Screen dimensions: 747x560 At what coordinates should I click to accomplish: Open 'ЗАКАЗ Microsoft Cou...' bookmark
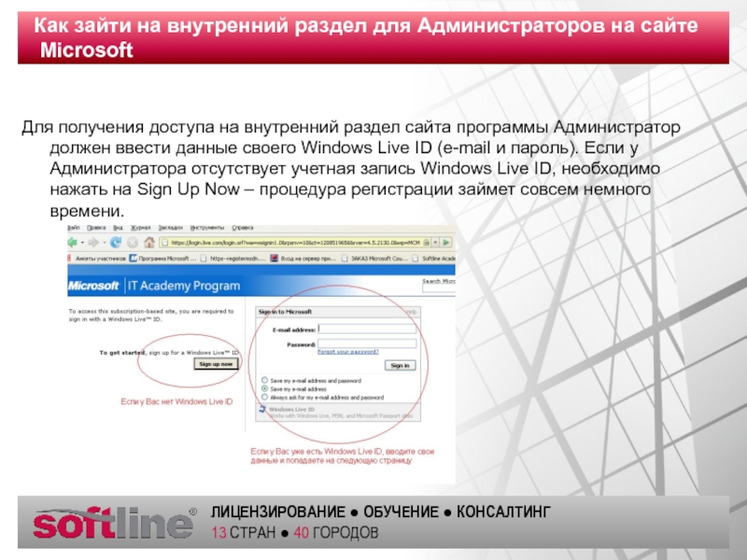coord(375,259)
